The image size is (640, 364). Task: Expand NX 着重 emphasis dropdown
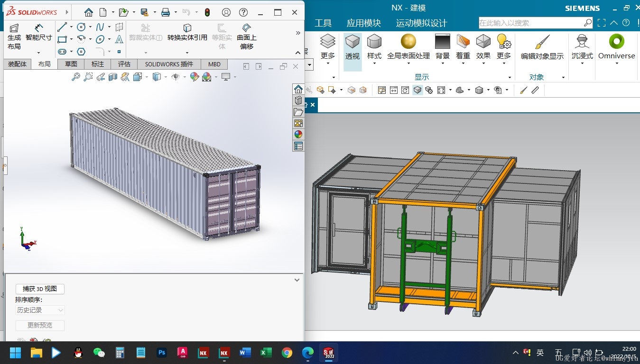tap(463, 64)
